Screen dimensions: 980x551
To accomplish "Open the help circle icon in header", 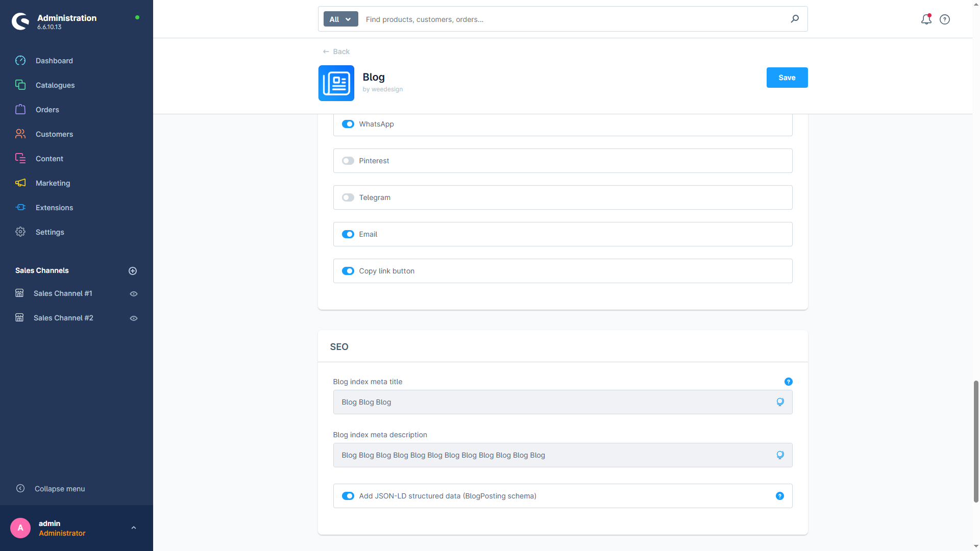I will click(945, 19).
